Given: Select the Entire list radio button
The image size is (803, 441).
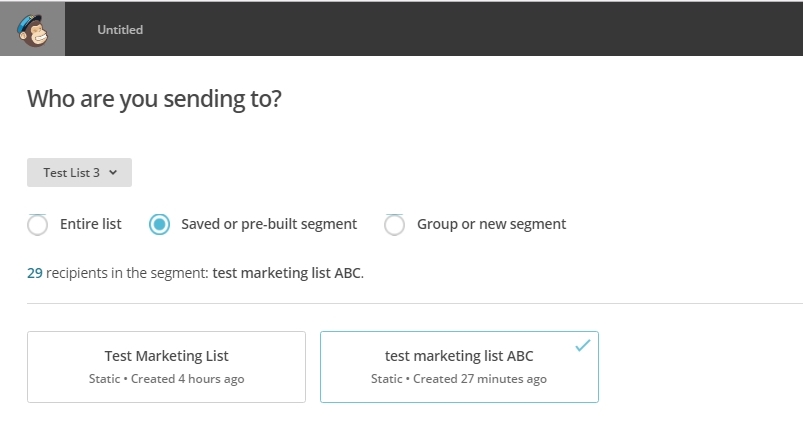Looking at the screenshot, I should (x=37, y=224).
